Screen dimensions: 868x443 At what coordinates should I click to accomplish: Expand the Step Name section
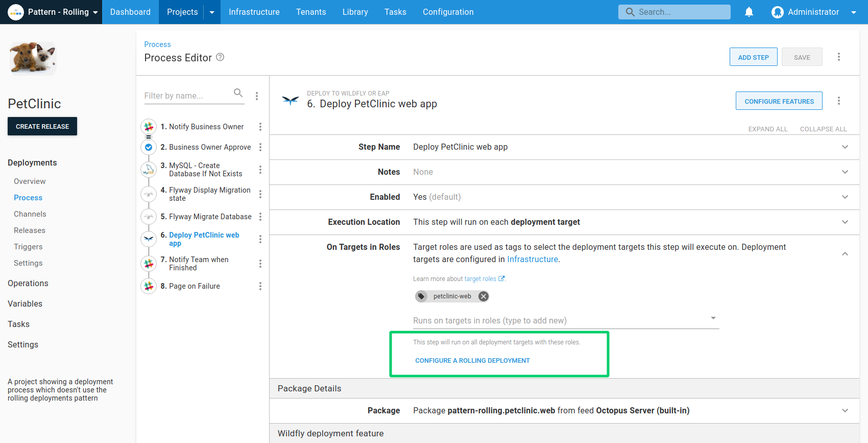coord(845,147)
